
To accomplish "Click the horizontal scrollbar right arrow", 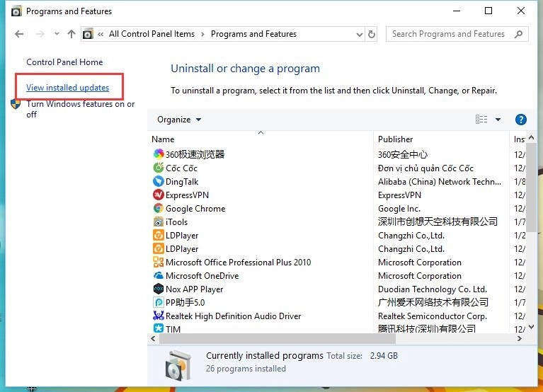I will (x=519, y=339).
